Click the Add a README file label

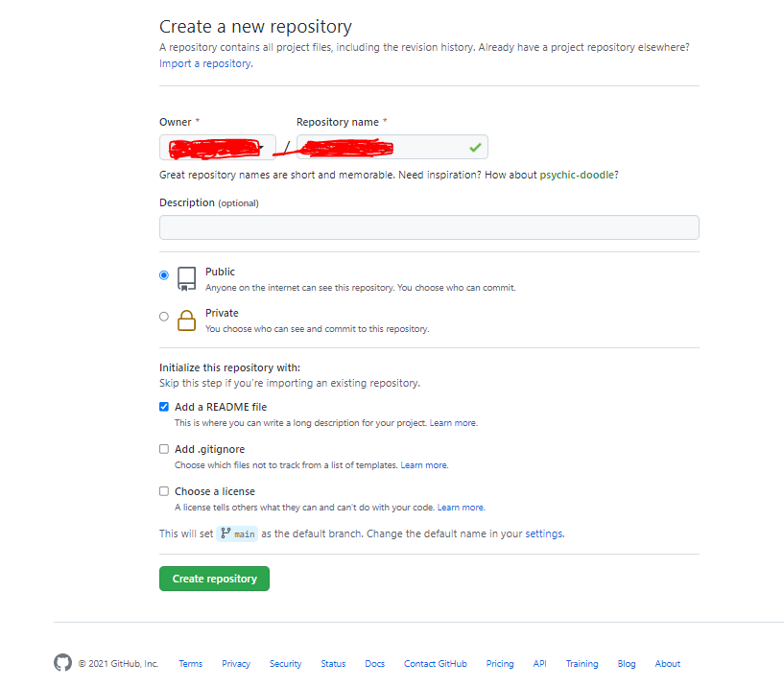pyautogui.click(x=221, y=407)
